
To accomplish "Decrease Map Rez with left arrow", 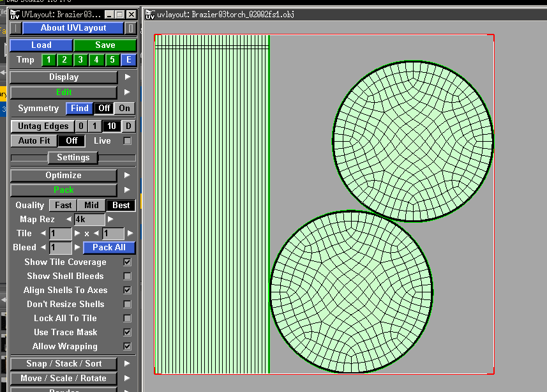I will point(69,219).
